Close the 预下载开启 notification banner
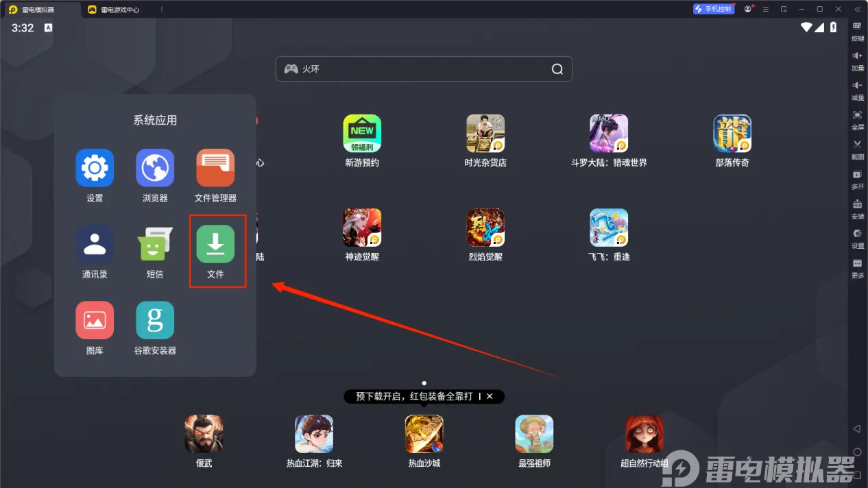The height and width of the screenshot is (488, 868). (490, 396)
